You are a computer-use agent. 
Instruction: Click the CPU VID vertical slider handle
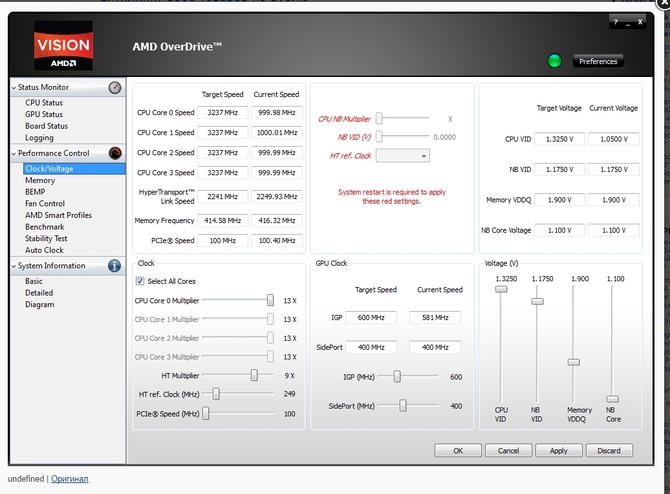click(501, 289)
